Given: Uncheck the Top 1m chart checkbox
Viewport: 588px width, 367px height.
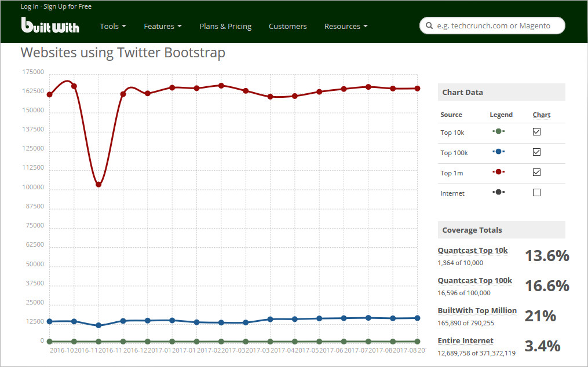Looking at the screenshot, I should (x=536, y=172).
